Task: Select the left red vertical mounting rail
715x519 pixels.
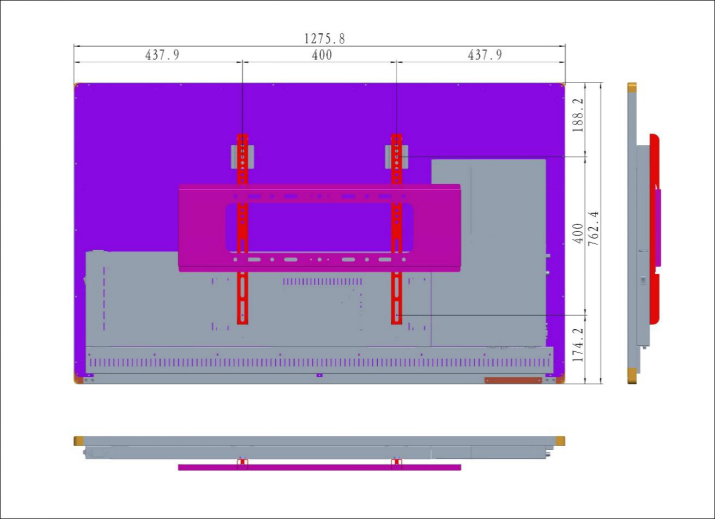Action: tap(243, 229)
